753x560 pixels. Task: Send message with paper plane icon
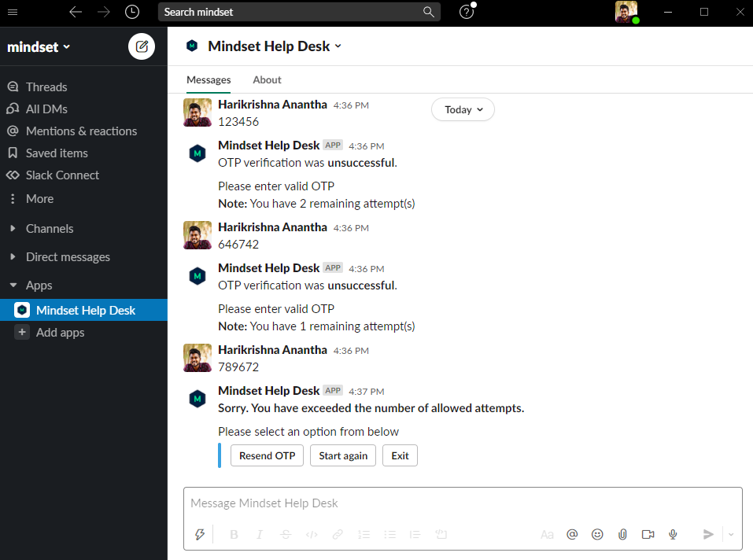[708, 534]
